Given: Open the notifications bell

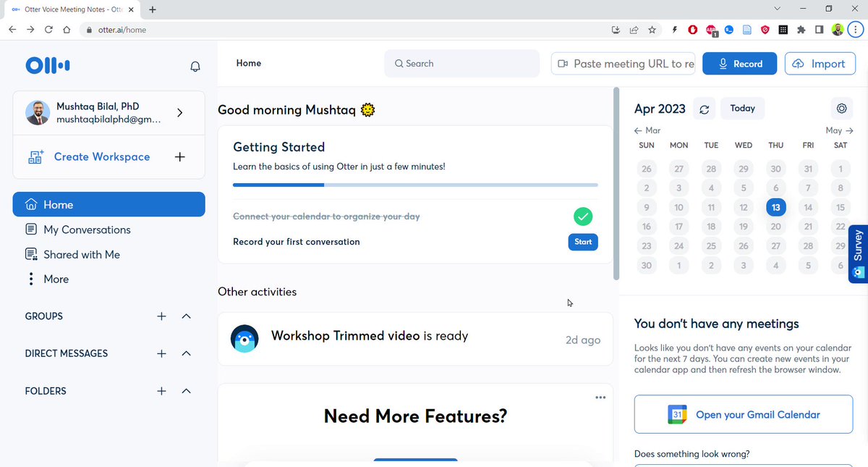Looking at the screenshot, I should click(x=195, y=67).
